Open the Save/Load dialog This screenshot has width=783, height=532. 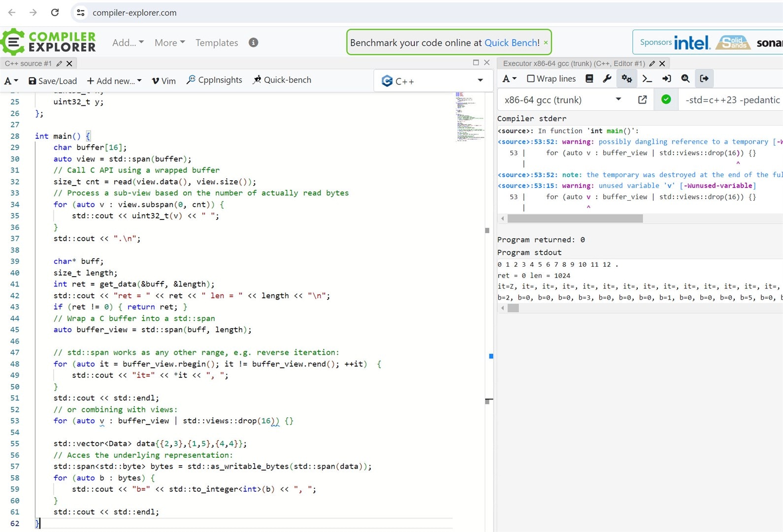click(53, 81)
